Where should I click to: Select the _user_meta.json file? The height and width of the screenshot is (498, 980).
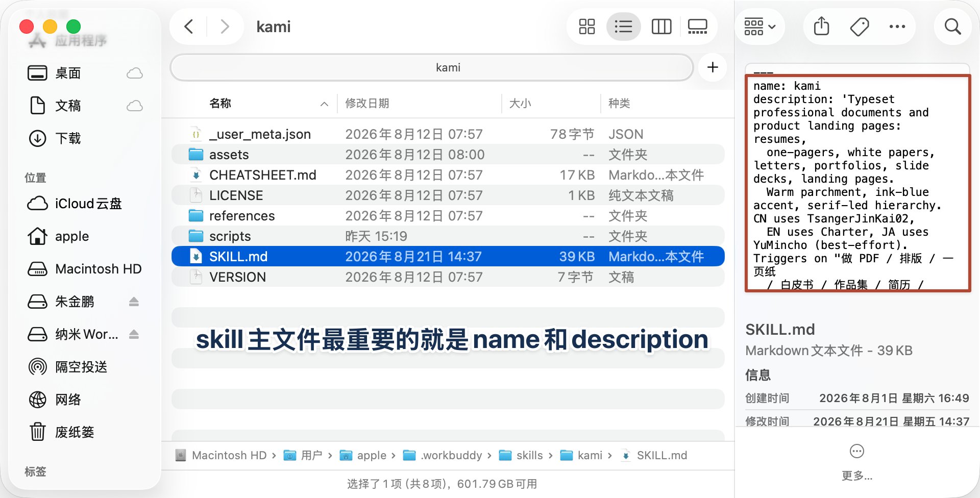point(448,134)
